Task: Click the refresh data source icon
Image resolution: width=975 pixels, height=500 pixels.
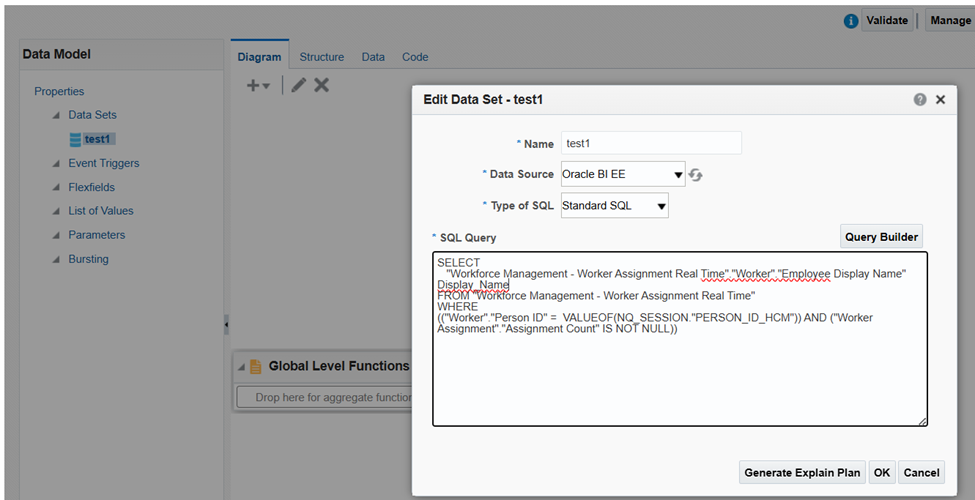Action: point(696,175)
